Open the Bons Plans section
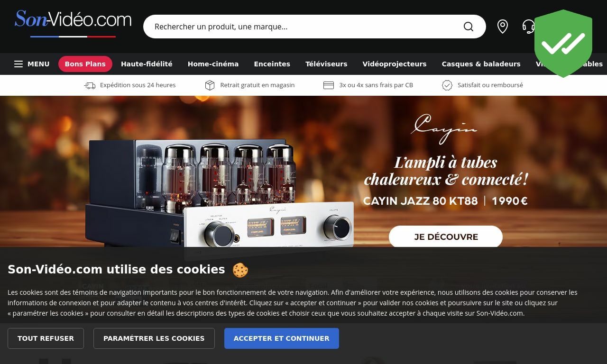This screenshot has width=607, height=364. tap(85, 64)
